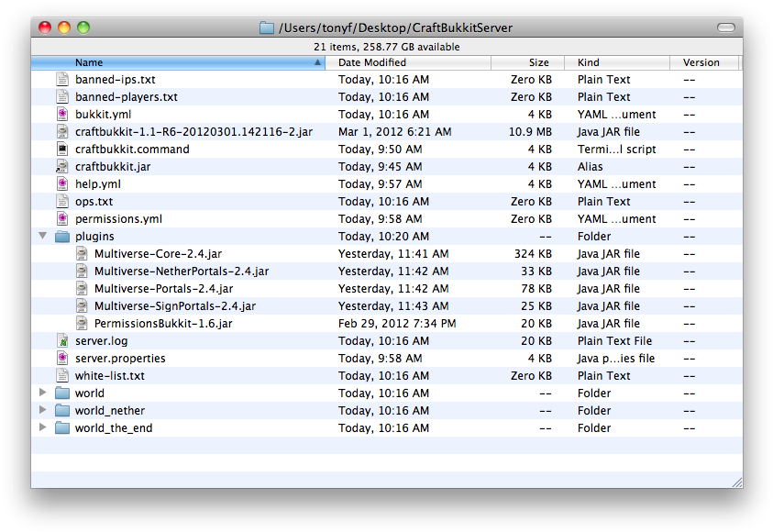Click the help.yml file name
This screenshot has height=532, width=773.
(x=97, y=184)
